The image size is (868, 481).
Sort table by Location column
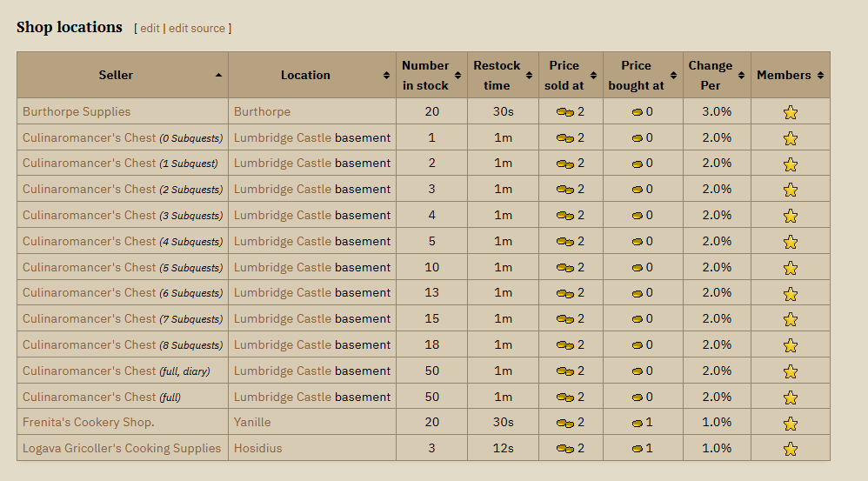tap(312, 76)
